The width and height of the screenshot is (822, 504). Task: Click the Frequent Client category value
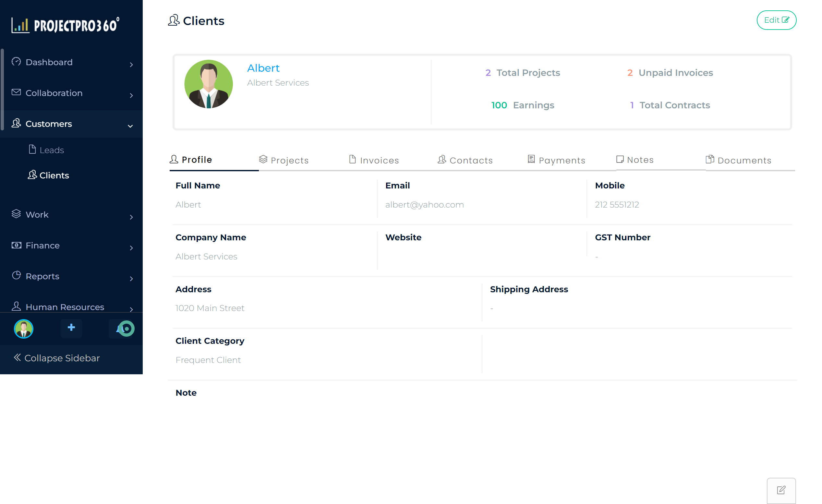tap(208, 360)
